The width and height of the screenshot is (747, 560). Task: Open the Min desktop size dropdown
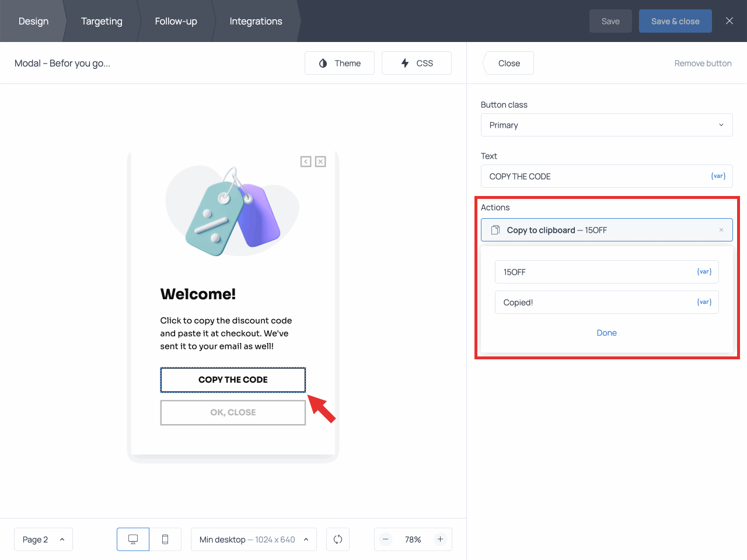(x=253, y=540)
